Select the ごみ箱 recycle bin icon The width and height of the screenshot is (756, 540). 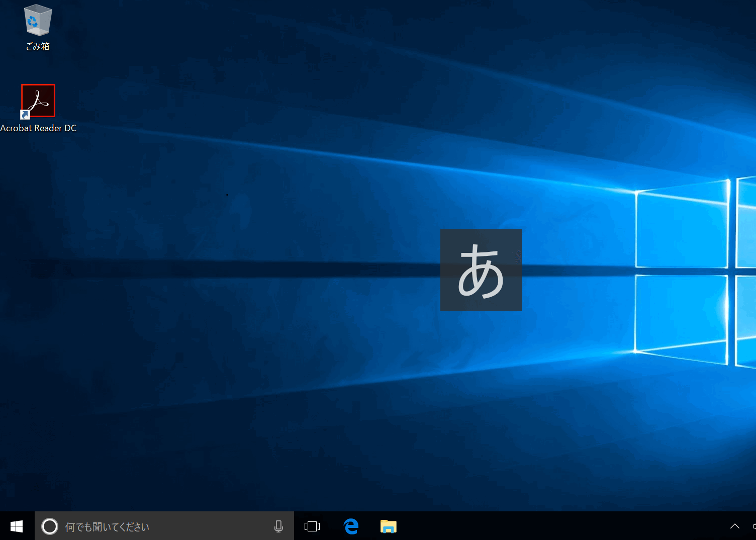tap(38, 20)
